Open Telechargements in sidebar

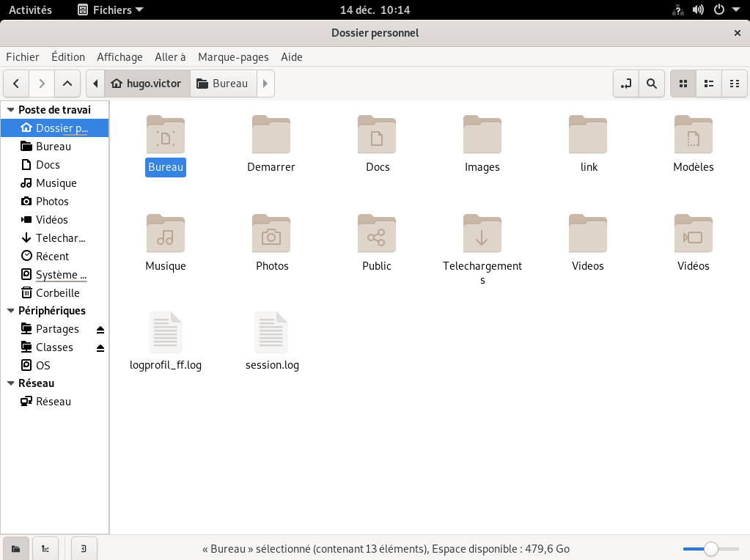click(x=54, y=238)
